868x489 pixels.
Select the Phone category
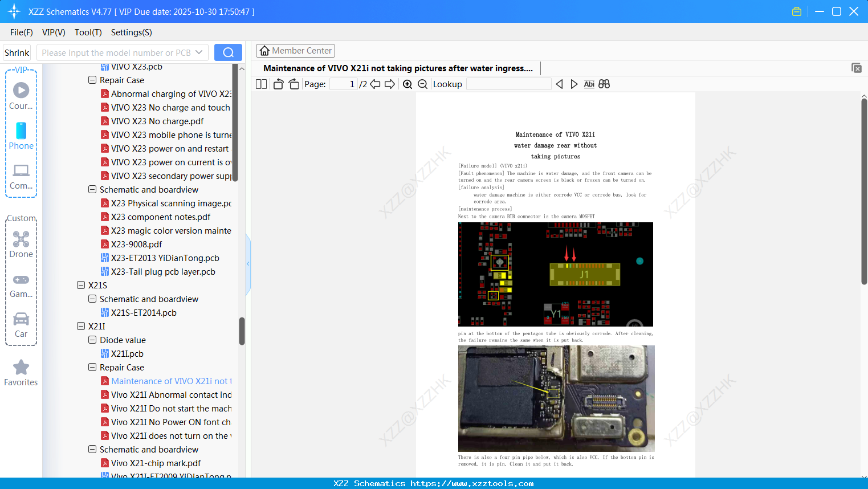(x=21, y=136)
